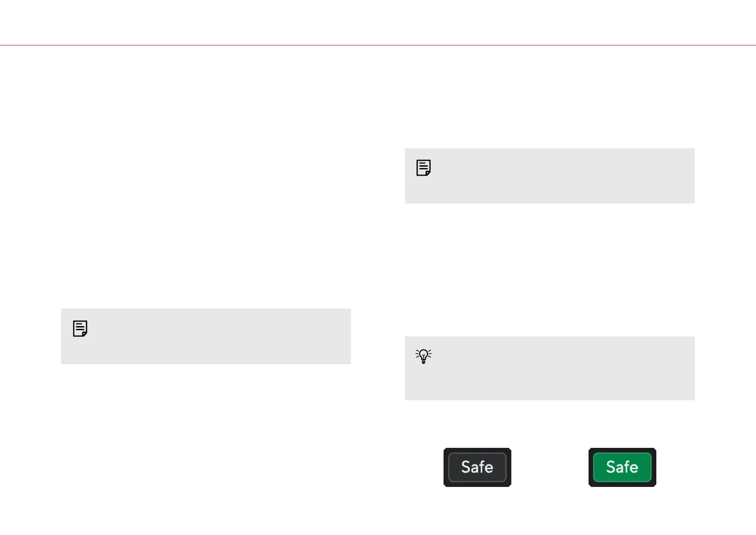Turn on the inactive gray-outlined Safe button
756x535 pixels.
477,467
